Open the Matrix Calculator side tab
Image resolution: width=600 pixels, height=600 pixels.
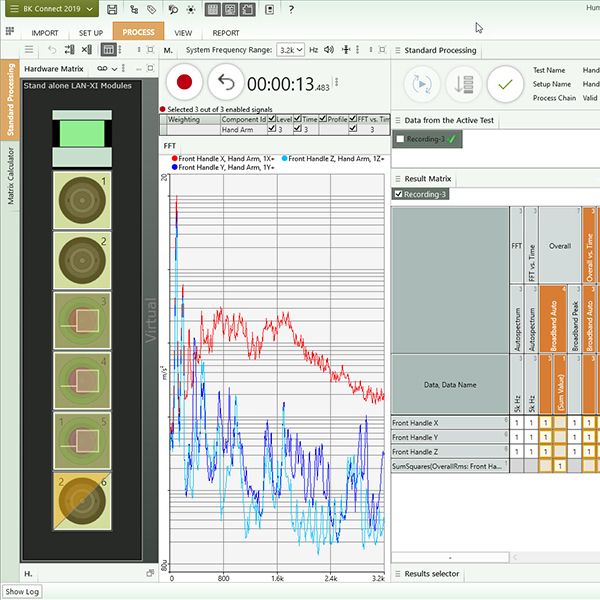11,175
